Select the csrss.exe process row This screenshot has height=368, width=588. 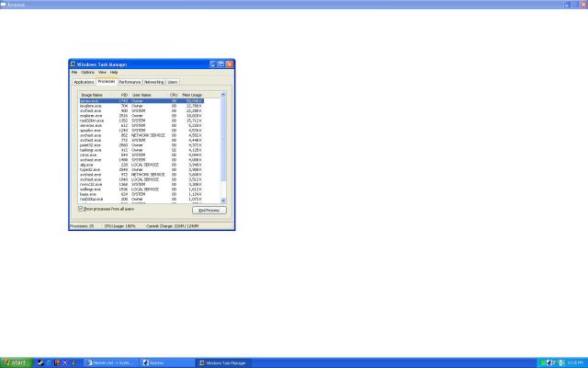pos(141,155)
